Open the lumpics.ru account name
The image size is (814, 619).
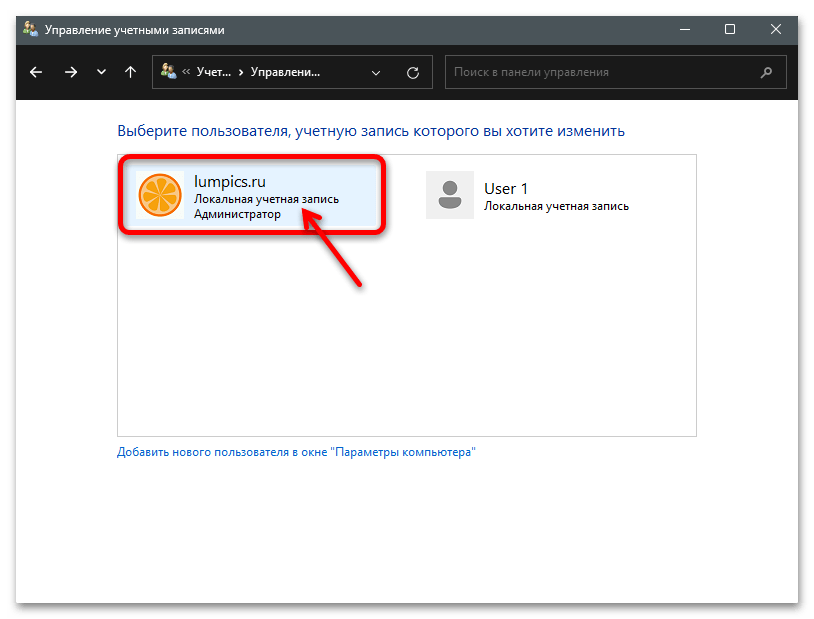[x=231, y=182]
